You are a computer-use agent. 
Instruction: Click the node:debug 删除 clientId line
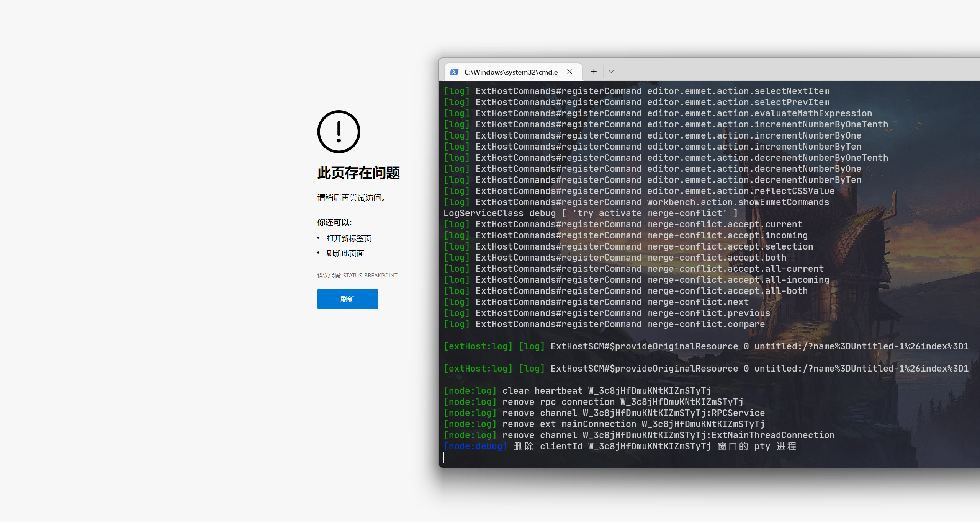click(x=620, y=446)
